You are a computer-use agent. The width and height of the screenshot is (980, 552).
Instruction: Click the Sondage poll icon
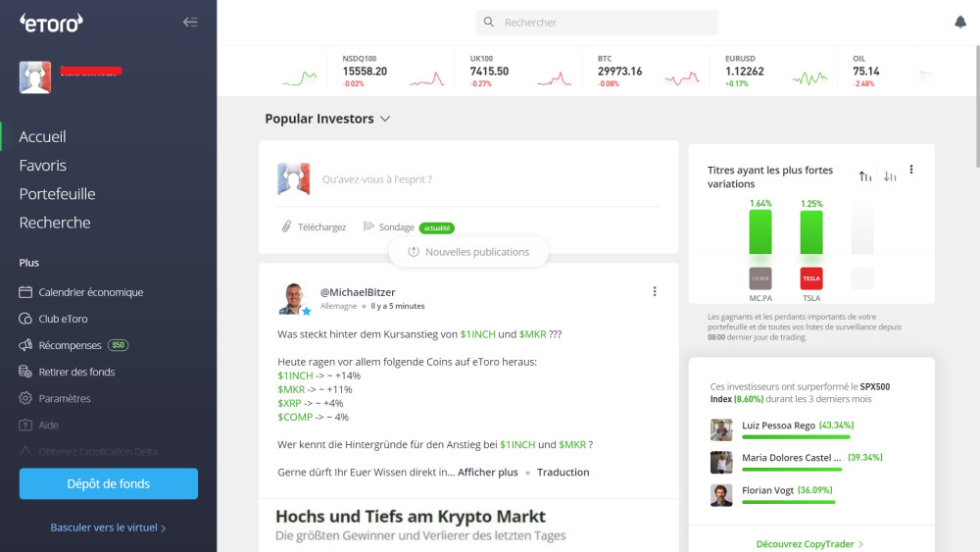368,226
